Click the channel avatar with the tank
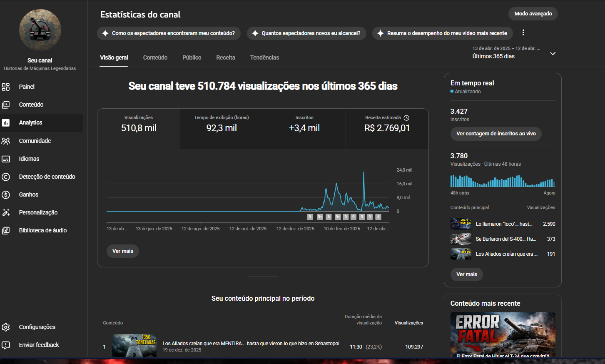 [x=40, y=30]
